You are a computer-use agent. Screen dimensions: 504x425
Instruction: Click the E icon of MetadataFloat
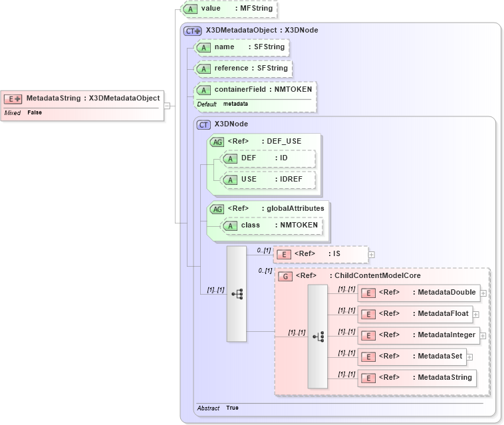point(368,315)
